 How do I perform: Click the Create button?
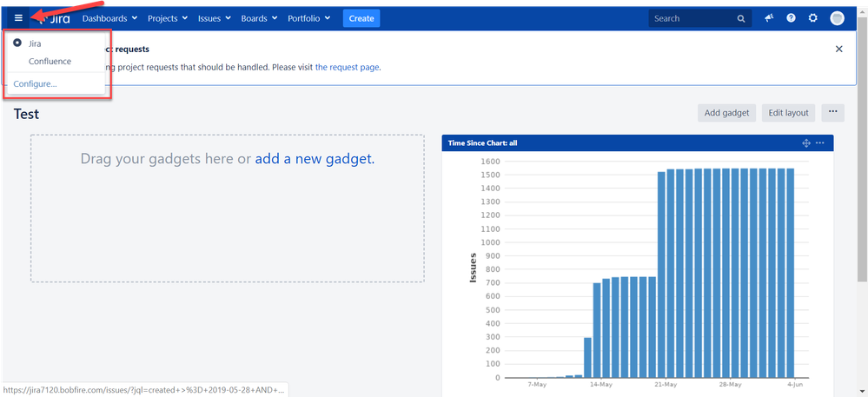361,18
